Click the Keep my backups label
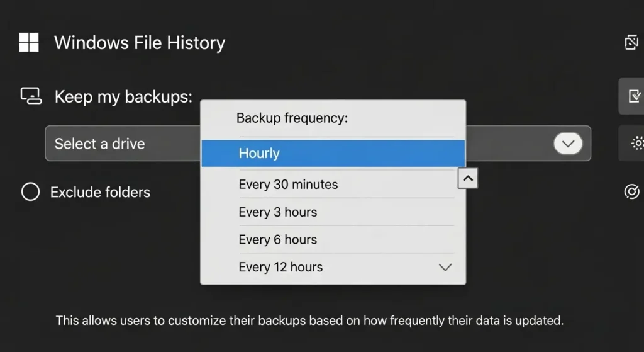644x352 pixels. [123, 97]
